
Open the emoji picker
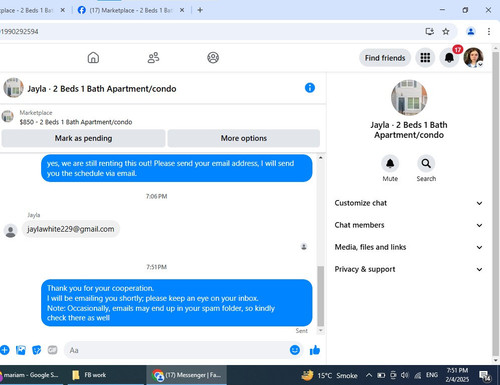(x=295, y=350)
